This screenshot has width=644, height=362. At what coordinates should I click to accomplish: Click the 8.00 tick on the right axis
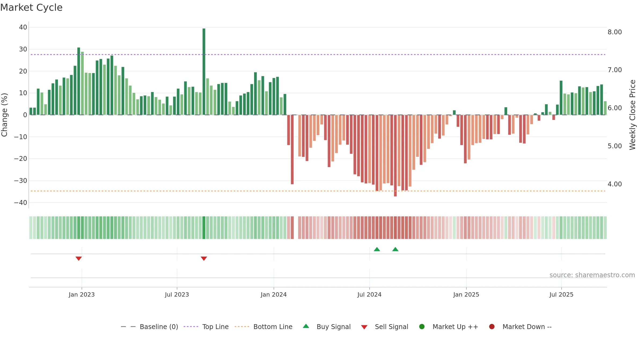[615, 32]
